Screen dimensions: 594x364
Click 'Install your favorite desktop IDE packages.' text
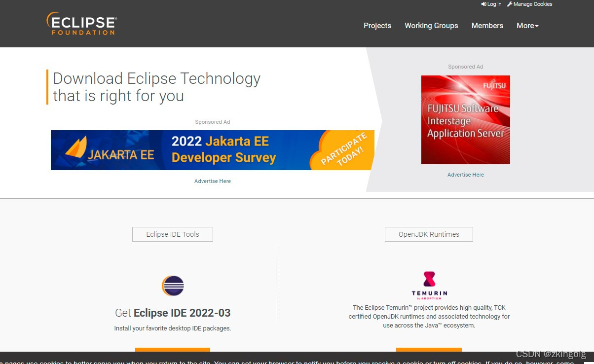click(173, 328)
